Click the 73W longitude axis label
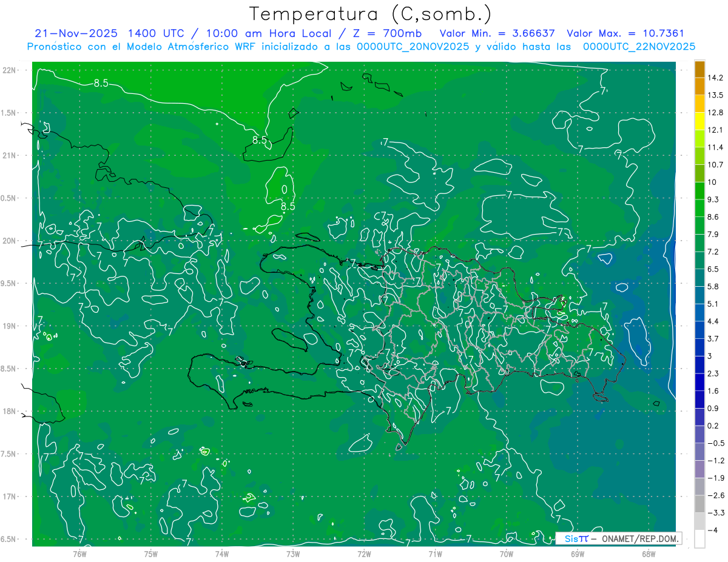This screenshot has width=728, height=562. 293,554
